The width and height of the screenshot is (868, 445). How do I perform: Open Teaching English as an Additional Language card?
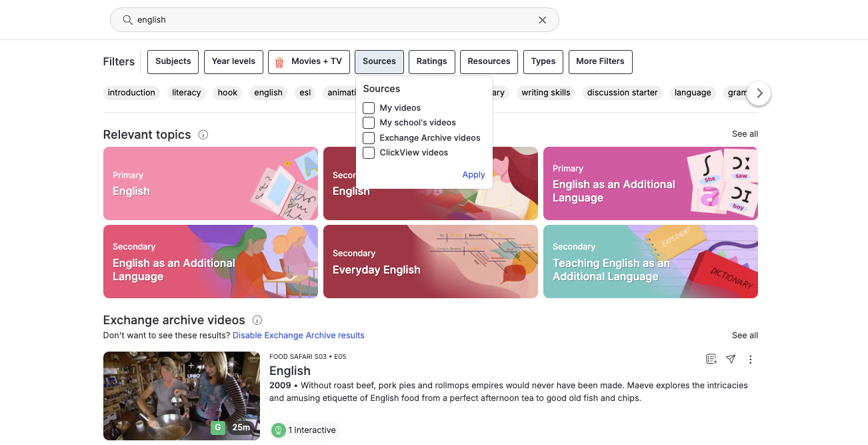651,262
